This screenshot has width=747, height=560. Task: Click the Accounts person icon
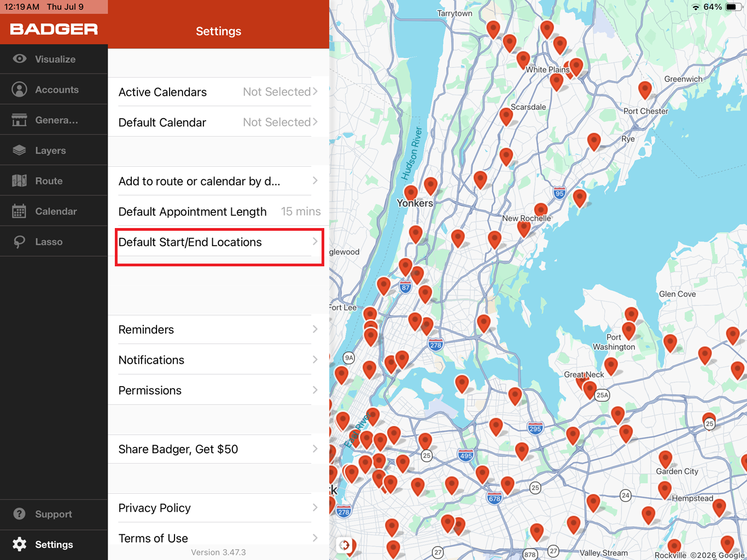[20, 89]
